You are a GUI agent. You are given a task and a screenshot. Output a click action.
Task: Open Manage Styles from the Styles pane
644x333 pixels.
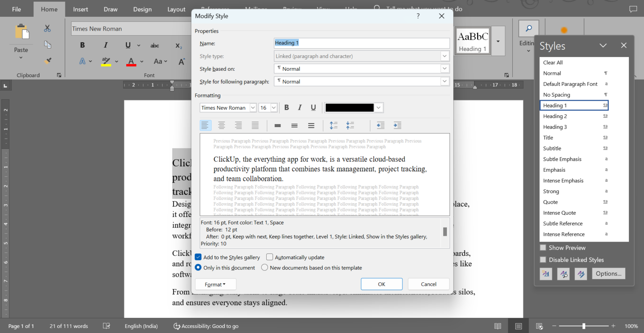(x=581, y=274)
